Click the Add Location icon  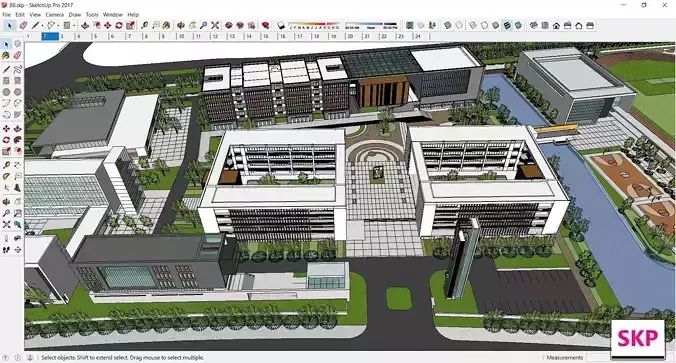click(409, 25)
